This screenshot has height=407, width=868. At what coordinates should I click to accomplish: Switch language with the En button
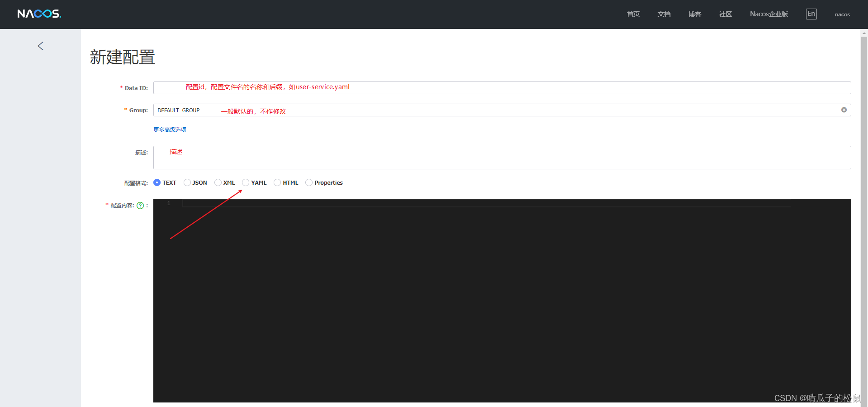(811, 14)
